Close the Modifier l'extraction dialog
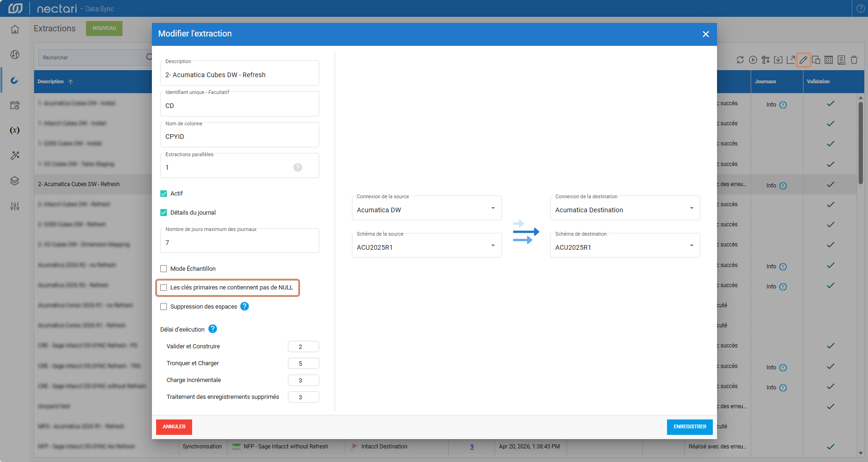Viewport: 868px width, 462px height. point(706,34)
